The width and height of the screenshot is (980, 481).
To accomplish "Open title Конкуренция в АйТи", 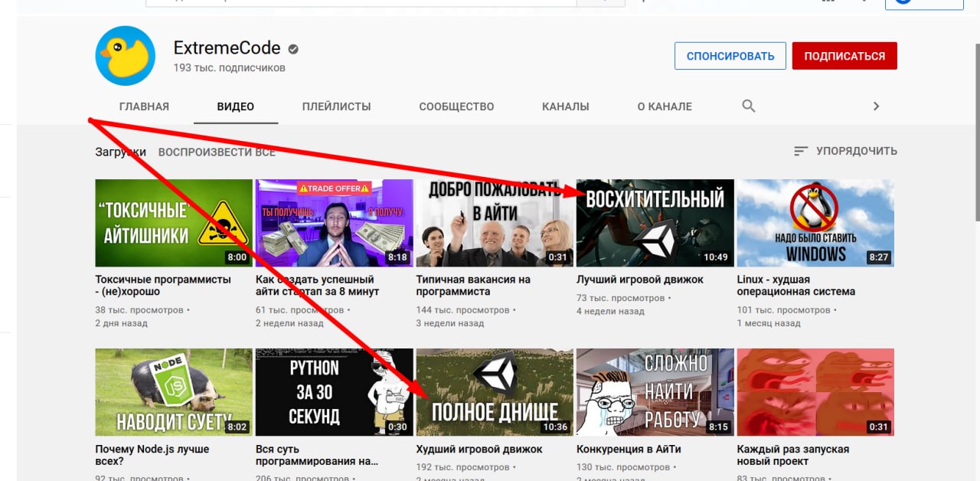I will click(x=629, y=449).
